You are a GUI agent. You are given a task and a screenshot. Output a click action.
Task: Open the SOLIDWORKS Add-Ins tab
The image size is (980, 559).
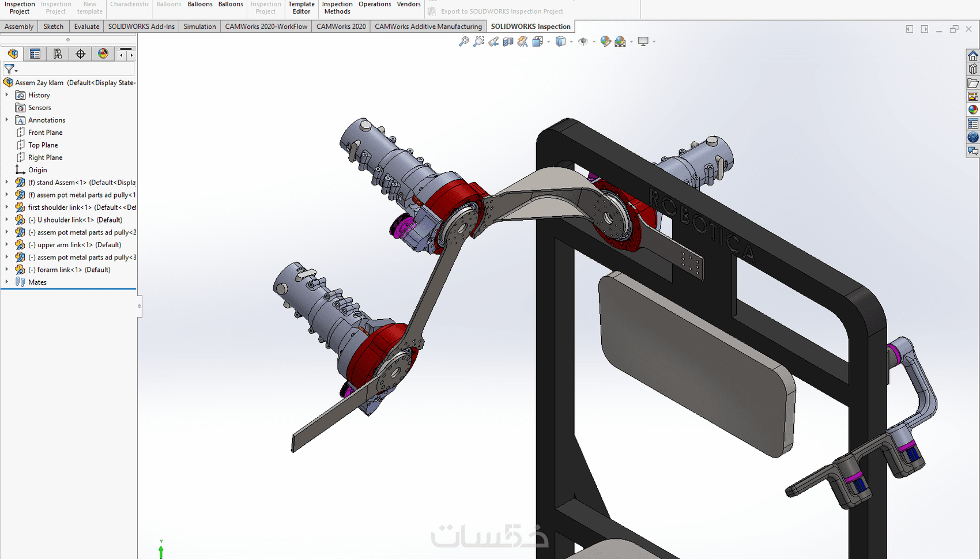(x=141, y=27)
